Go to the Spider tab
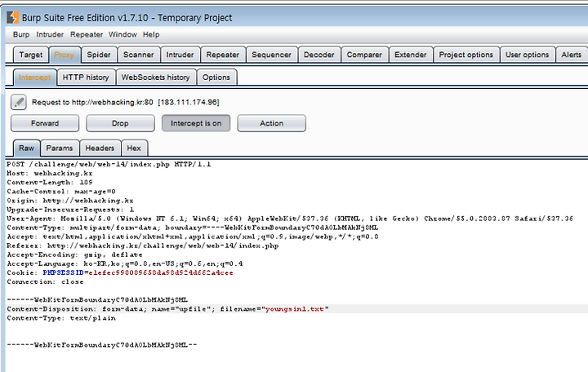Image resolution: width=588 pixels, height=372 pixels. 99,55
